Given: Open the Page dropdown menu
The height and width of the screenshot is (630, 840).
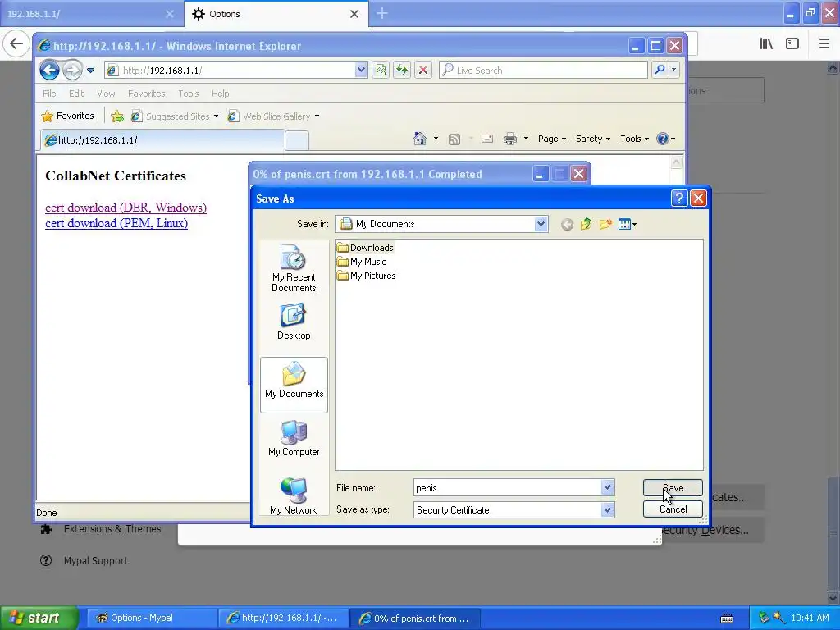Looking at the screenshot, I should click(552, 139).
